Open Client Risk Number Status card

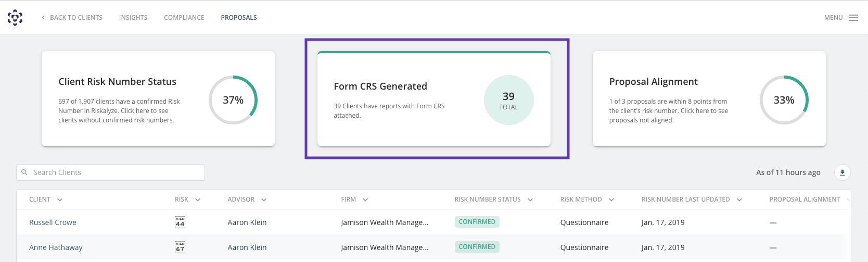coord(158,99)
